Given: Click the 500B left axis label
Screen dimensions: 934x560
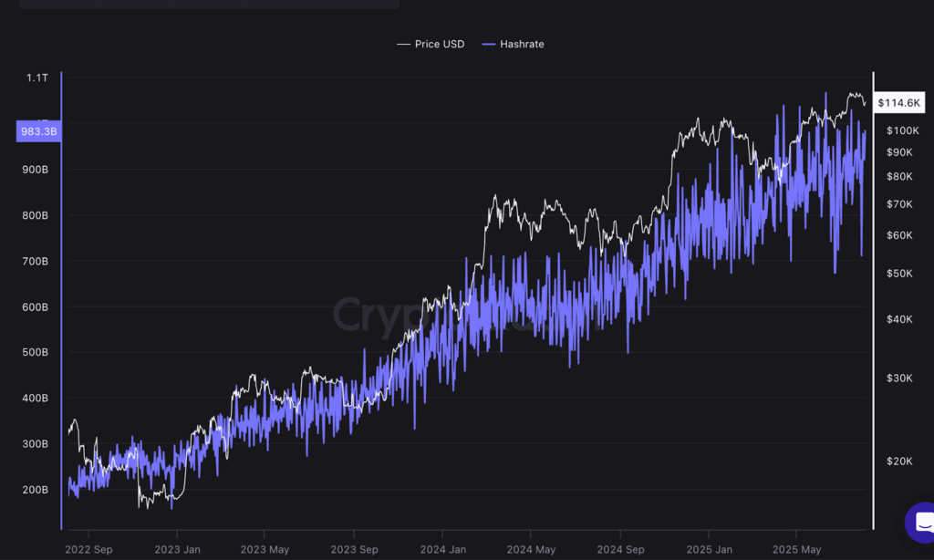Looking at the screenshot, I should click(36, 352).
